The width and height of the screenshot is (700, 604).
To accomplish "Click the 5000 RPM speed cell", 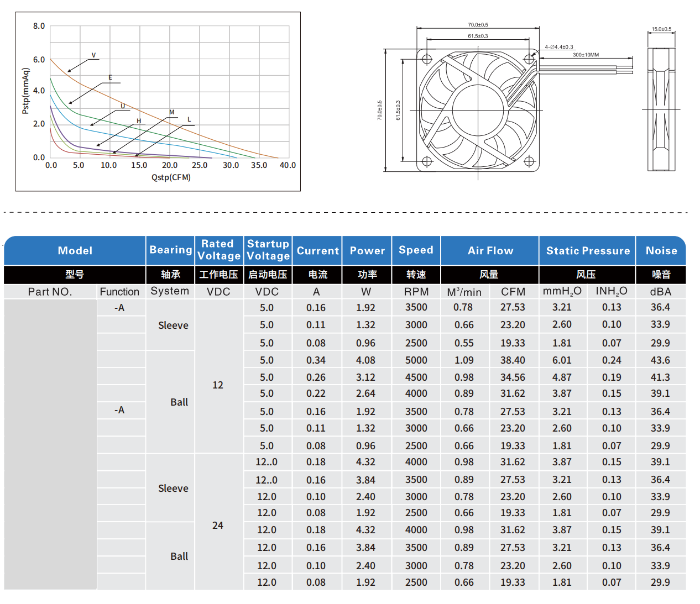I will click(416, 360).
